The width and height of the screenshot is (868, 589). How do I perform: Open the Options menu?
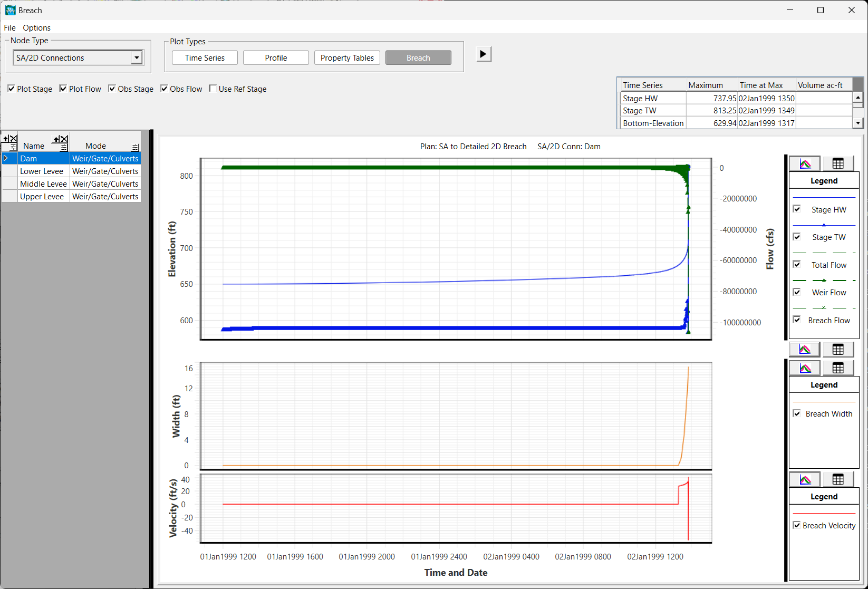[36, 28]
